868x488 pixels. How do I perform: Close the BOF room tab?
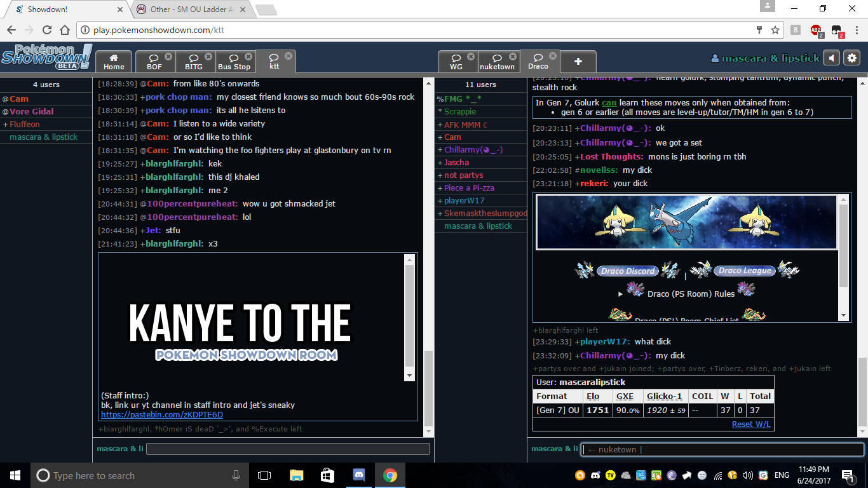(x=168, y=57)
